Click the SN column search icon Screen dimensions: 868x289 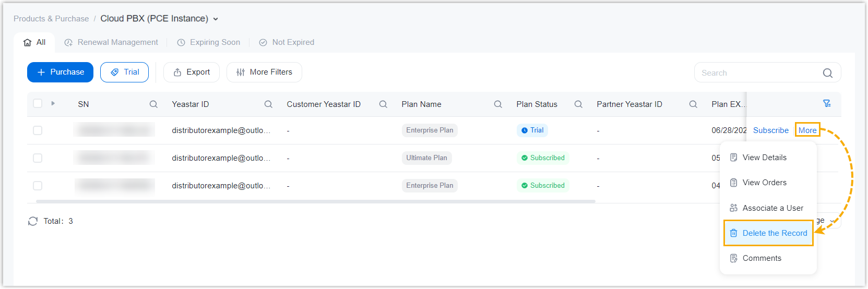coord(153,104)
